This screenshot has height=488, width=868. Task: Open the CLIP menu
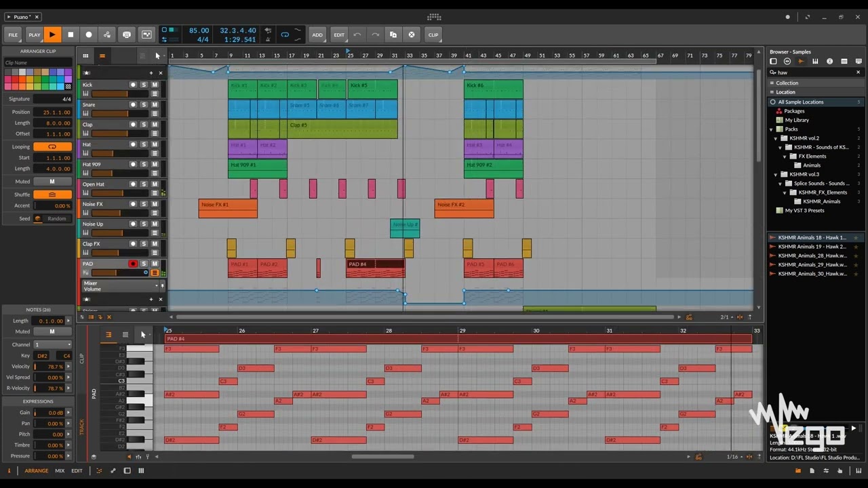tap(433, 35)
